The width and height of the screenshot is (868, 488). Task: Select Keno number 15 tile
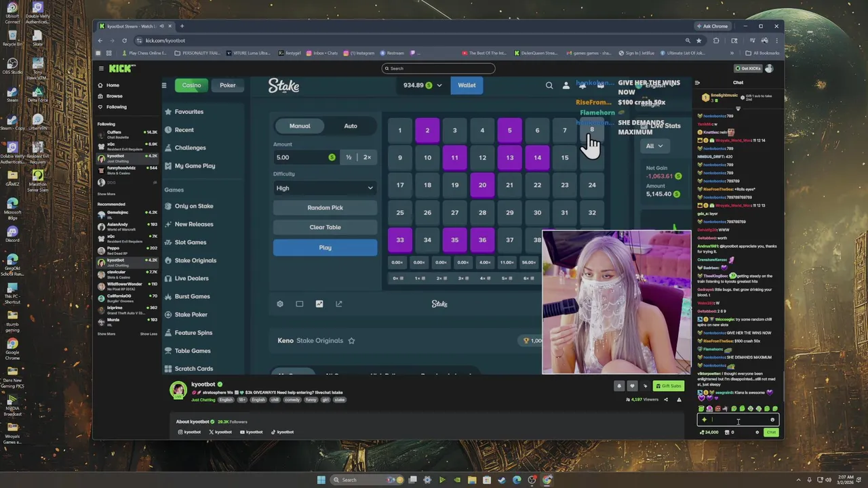click(x=565, y=158)
